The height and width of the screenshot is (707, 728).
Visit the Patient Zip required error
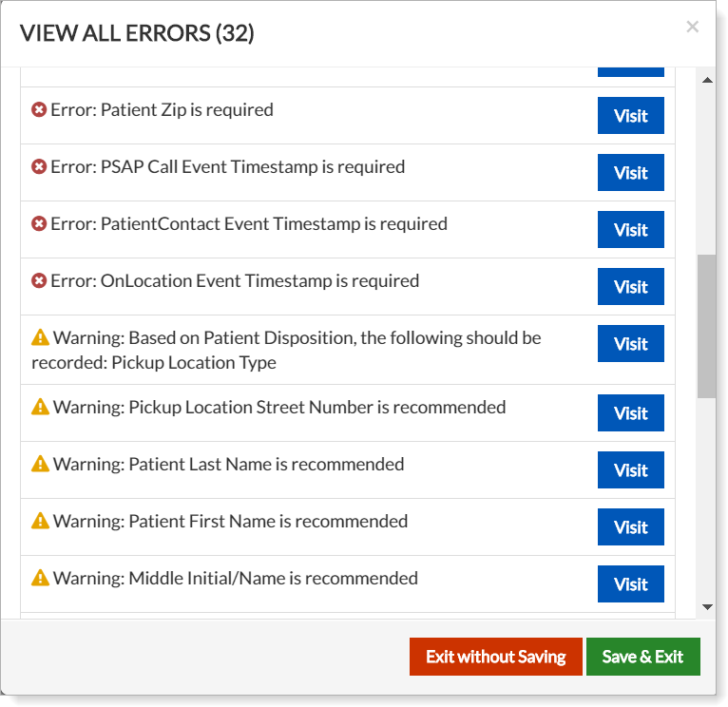pyautogui.click(x=630, y=116)
